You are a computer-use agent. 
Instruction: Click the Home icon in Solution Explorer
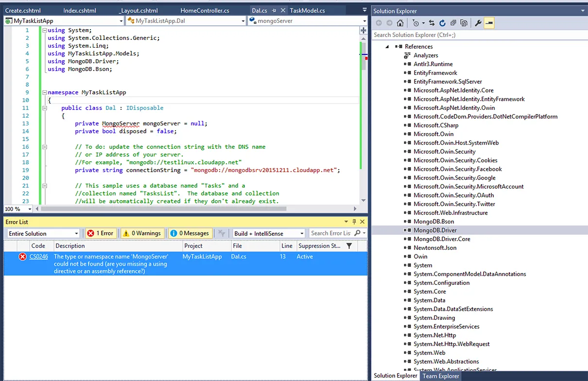[400, 23]
